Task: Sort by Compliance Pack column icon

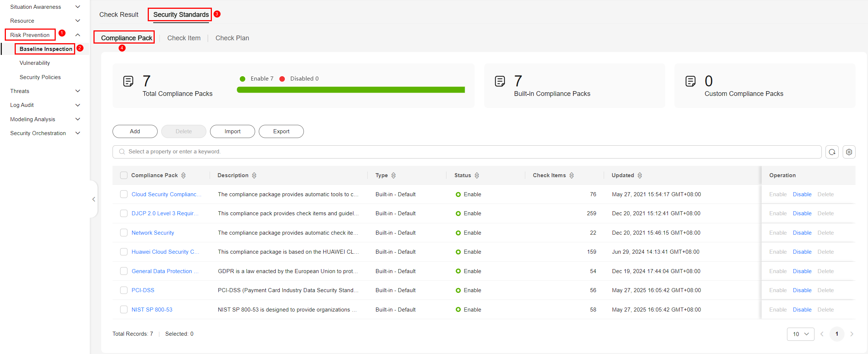Action: pos(183,175)
